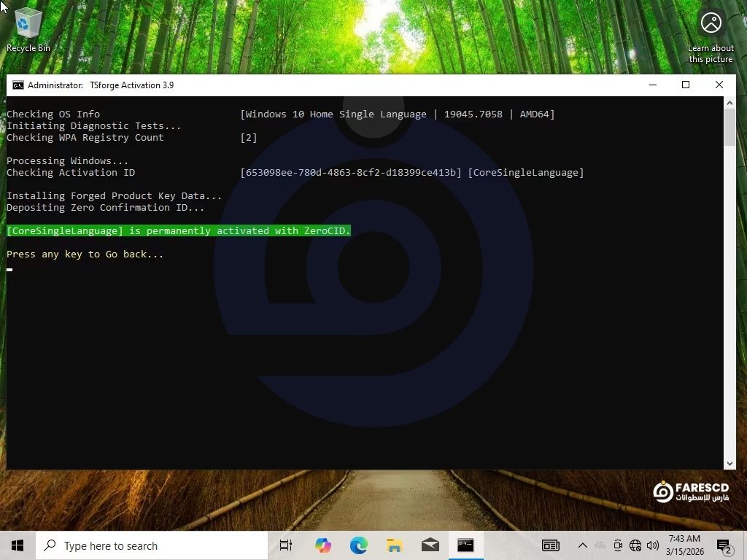Launch Copilot from the taskbar
Screen dimensions: 747x560
pyautogui.click(x=322, y=545)
